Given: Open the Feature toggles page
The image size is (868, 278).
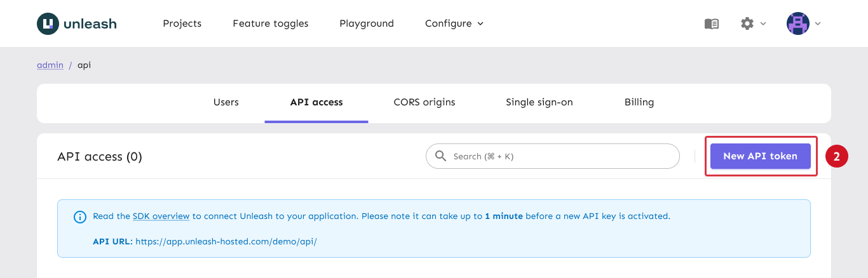Looking at the screenshot, I should coord(271,23).
